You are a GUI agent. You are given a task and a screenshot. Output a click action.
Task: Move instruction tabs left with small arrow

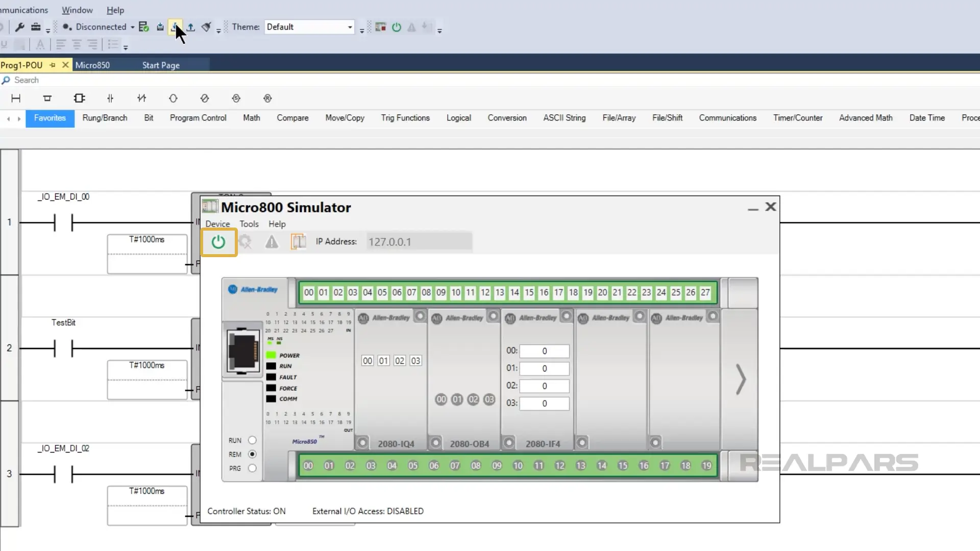coord(9,119)
